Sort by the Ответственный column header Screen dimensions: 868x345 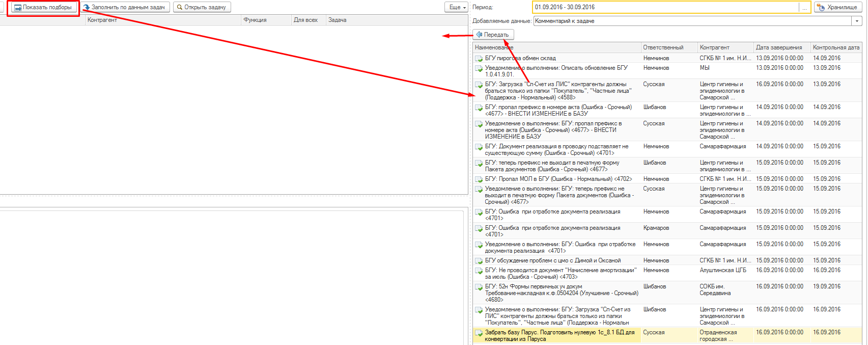pyautogui.click(x=663, y=47)
